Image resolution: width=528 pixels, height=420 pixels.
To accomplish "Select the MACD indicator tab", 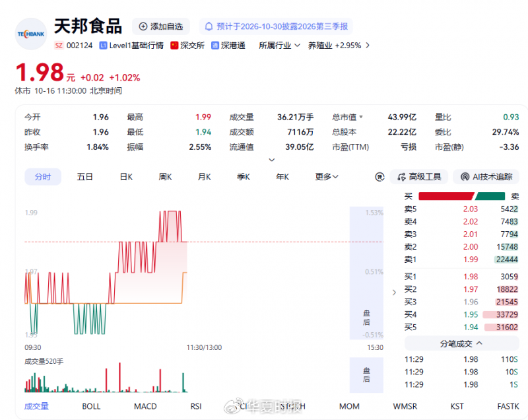I will (145, 406).
